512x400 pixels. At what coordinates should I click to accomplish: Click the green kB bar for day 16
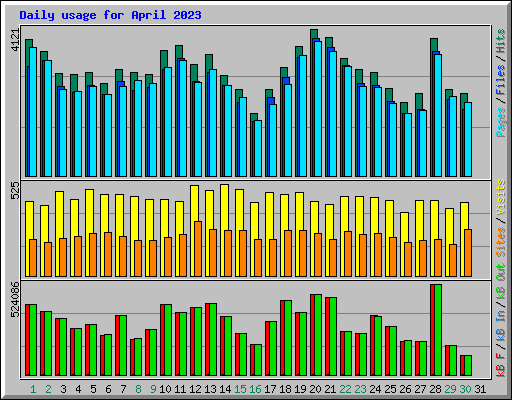[258, 360]
